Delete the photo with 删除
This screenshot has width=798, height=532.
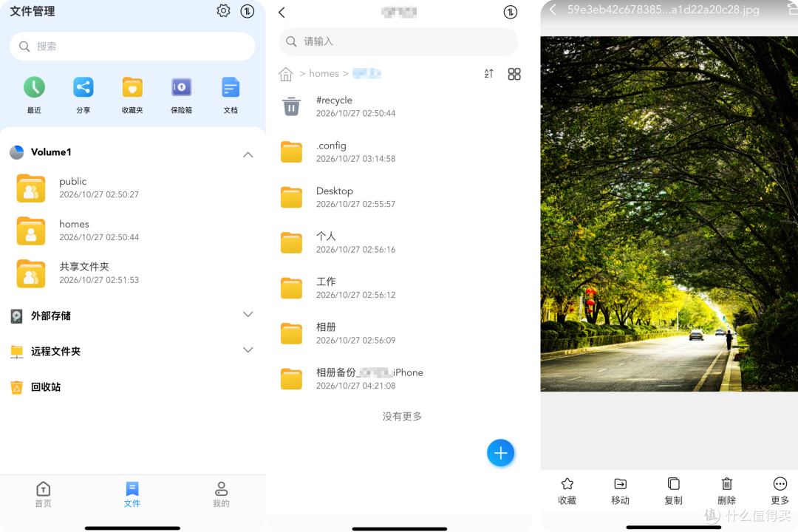727,491
